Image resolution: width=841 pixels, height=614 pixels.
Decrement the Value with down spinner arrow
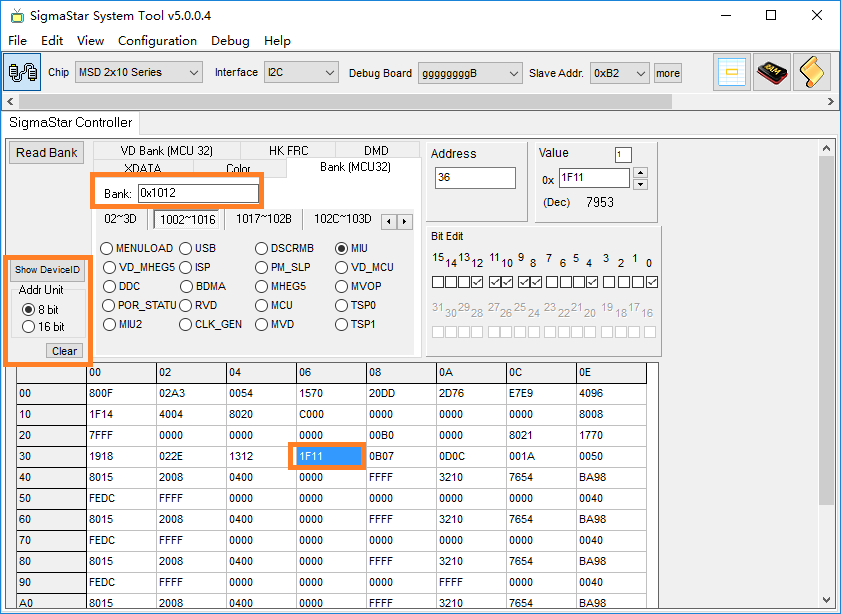pyautogui.click(x=641, y=184)
